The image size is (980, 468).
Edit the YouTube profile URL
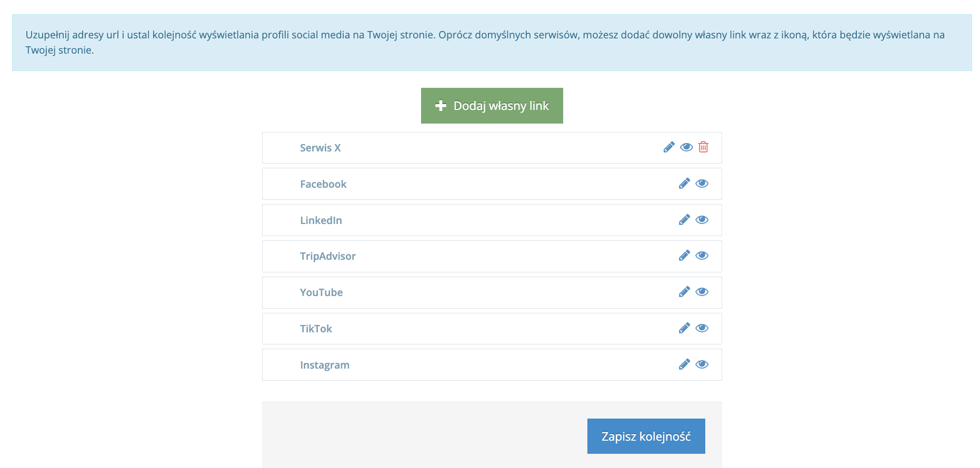click(x=684, y=292)
